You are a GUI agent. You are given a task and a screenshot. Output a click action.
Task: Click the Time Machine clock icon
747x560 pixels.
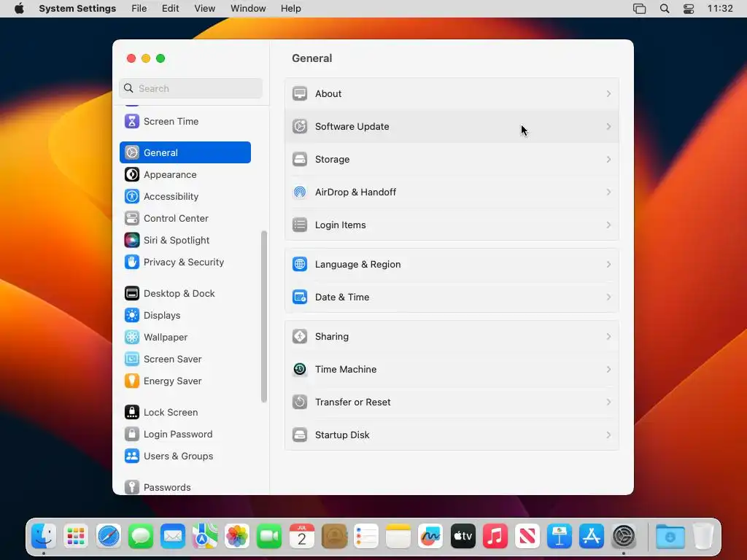pyautogui.click(x=300, y=370)
